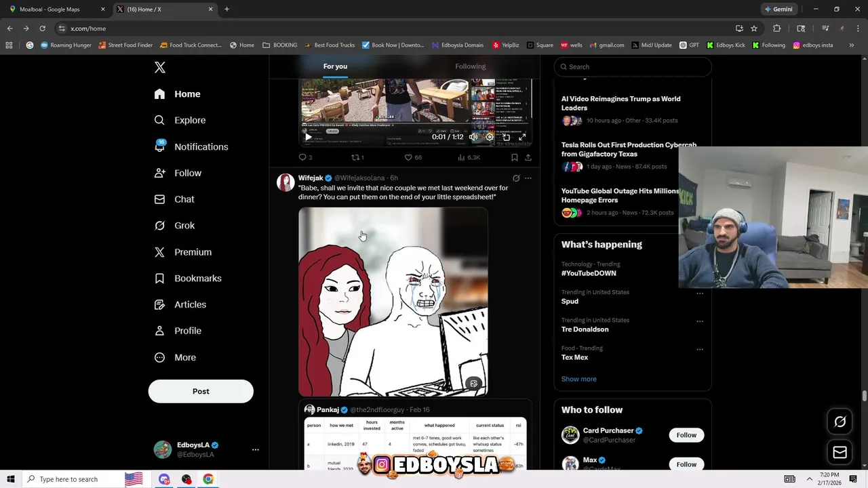Open YouTube Global Outage news story
868x488 pixels.
(620, 201)
